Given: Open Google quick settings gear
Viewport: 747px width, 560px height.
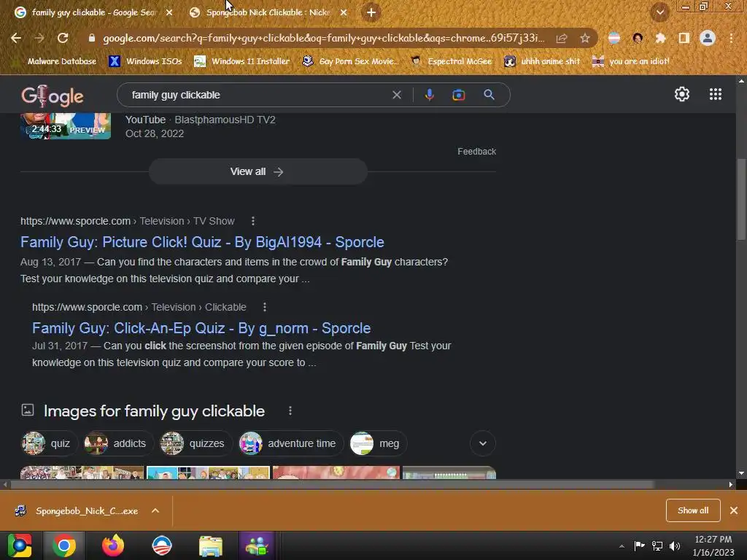Looking at the screenshot, I should point(682,94).
